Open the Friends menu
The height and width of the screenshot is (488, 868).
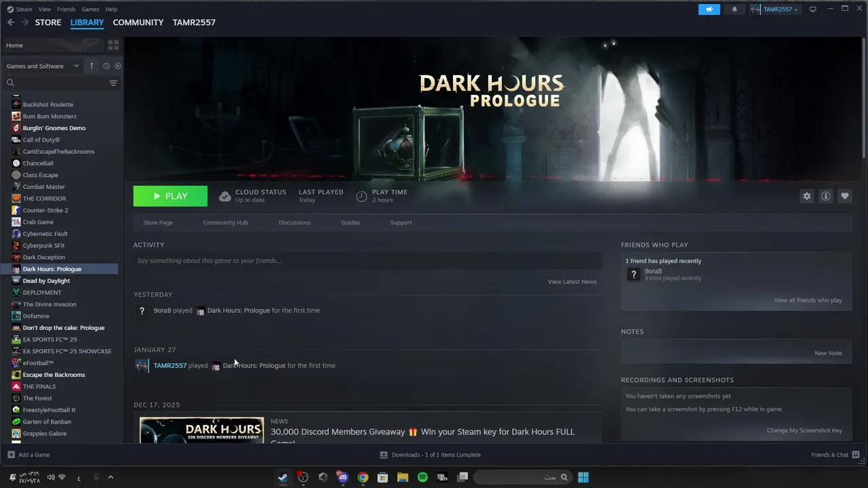pyautogui.click(x=66, y=9)
